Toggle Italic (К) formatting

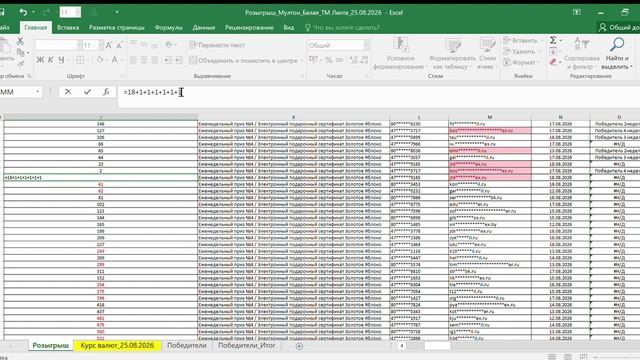coord(51,60)
